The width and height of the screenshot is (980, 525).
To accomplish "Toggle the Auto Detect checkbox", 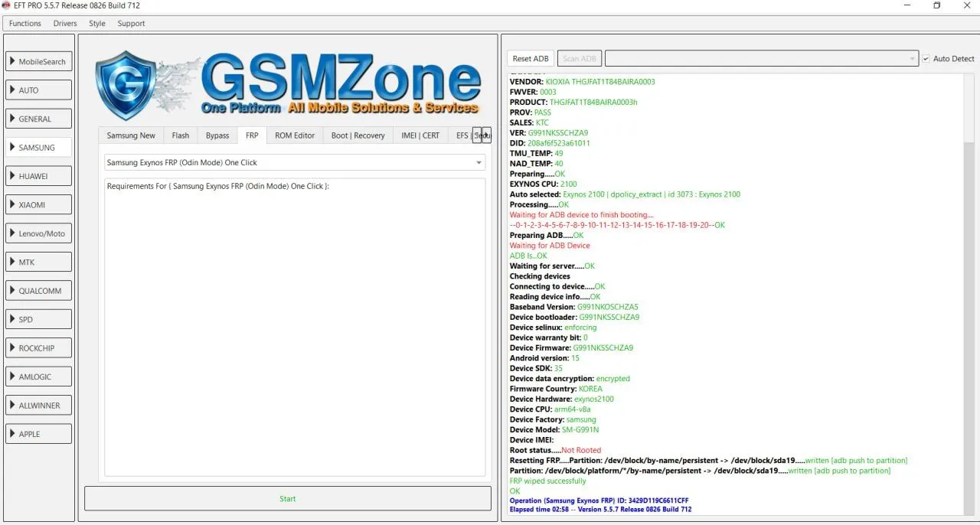I will coord(926,59).
